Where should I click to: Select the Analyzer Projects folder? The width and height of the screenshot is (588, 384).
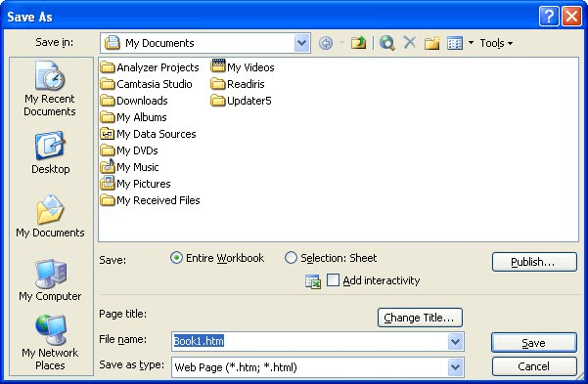click(150, 67)
